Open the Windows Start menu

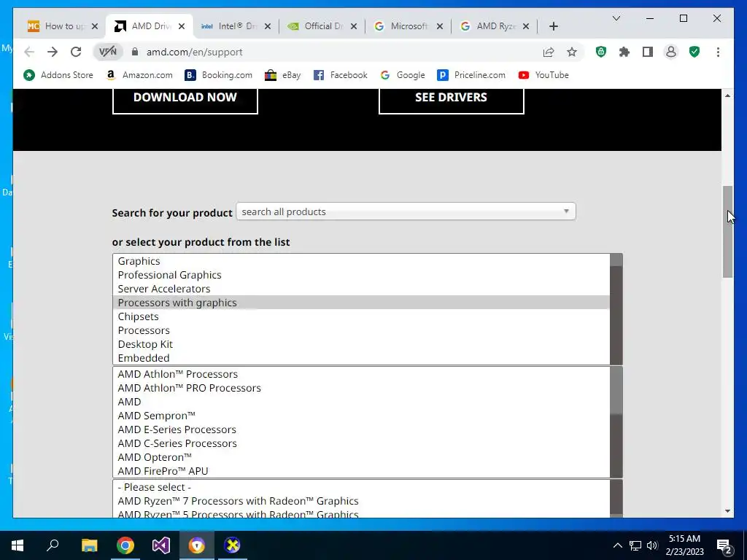coord(18,545)
